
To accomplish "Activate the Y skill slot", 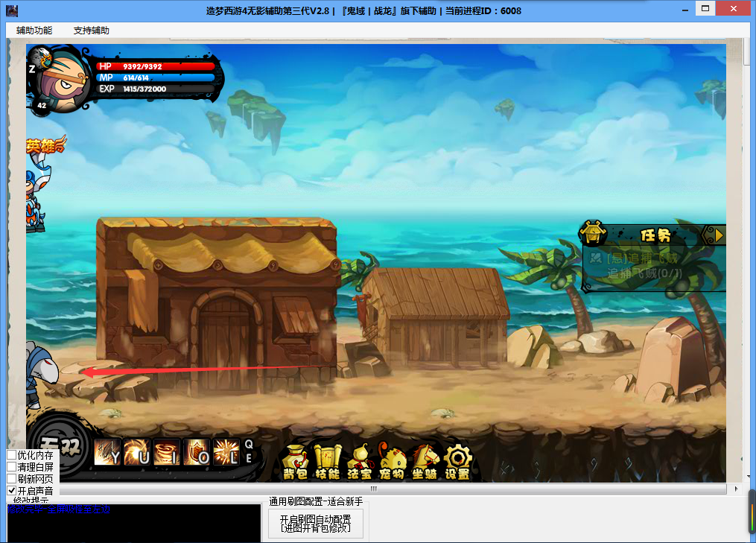I will [x=107, y=452].
